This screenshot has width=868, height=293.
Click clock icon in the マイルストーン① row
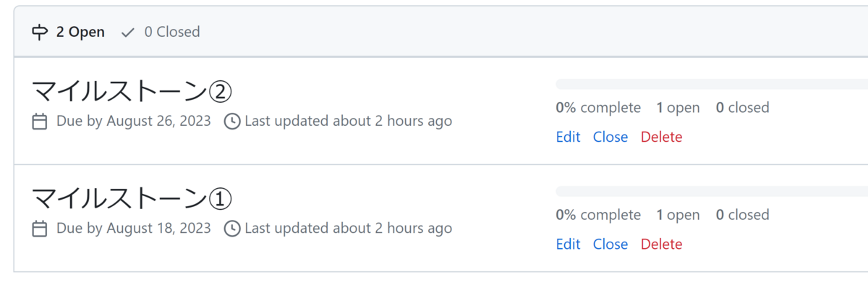click(232, 229)
